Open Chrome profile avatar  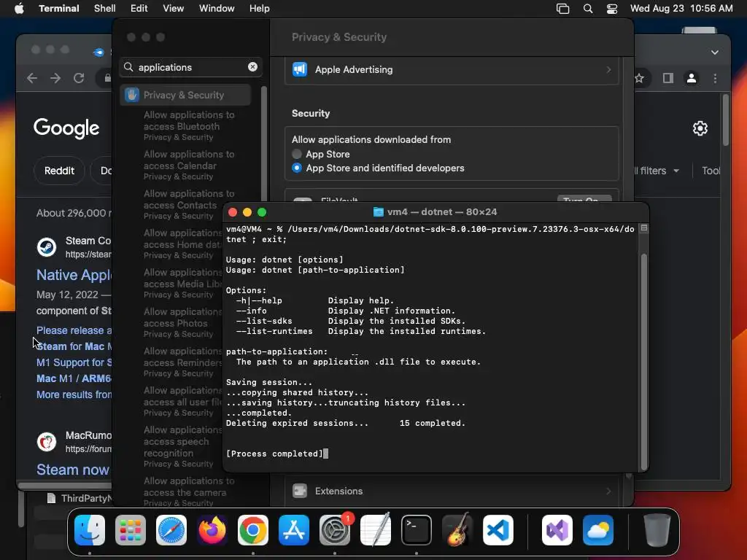pos(692,78)
